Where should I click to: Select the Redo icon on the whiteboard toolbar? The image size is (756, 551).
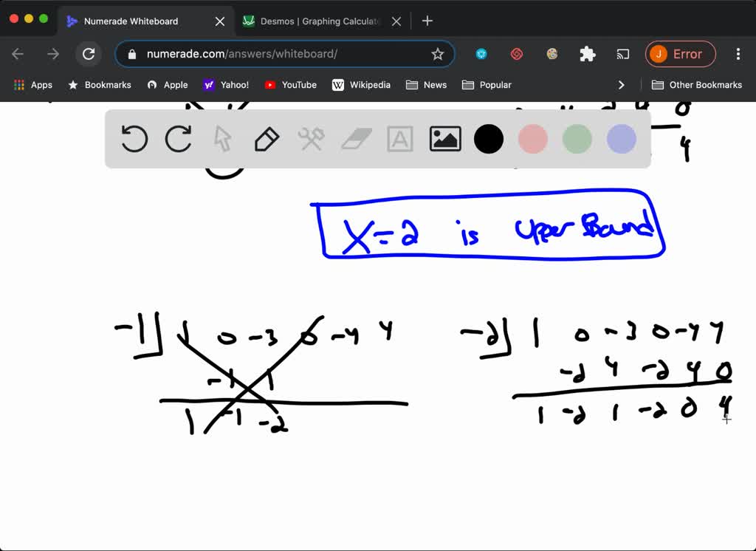(178, 139)
